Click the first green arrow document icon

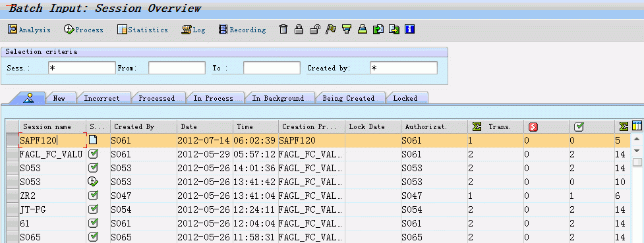click(378, 29)
